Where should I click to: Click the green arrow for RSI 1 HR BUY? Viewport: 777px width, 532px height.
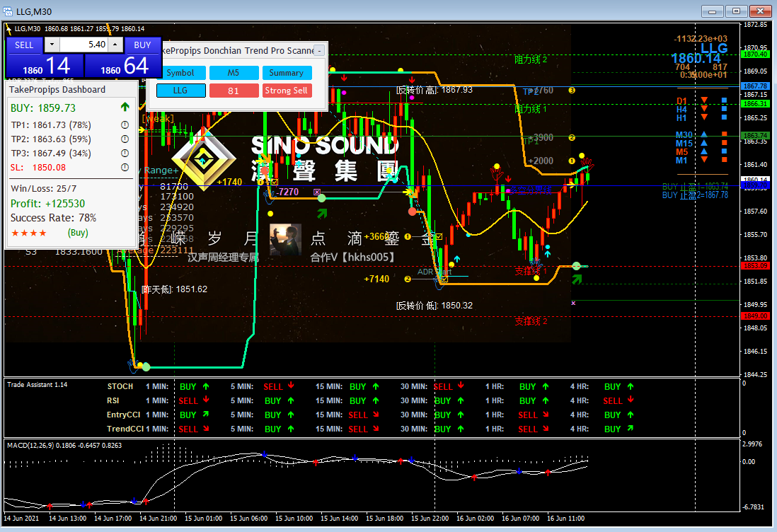pos(546,400)
